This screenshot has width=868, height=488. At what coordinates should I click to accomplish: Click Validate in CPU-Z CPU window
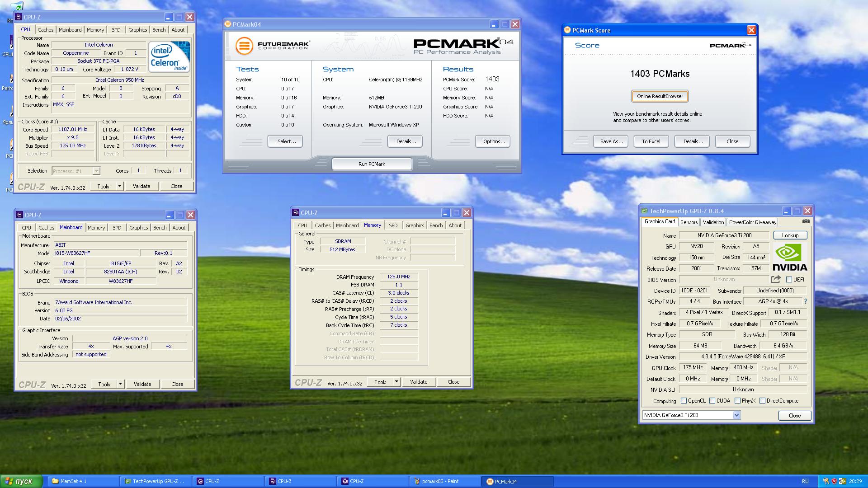pos(142,186)
